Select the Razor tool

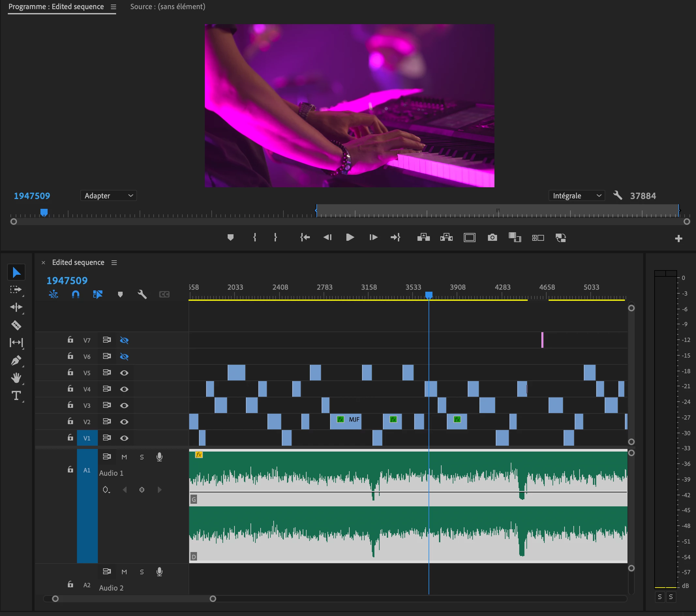point(16,325)
